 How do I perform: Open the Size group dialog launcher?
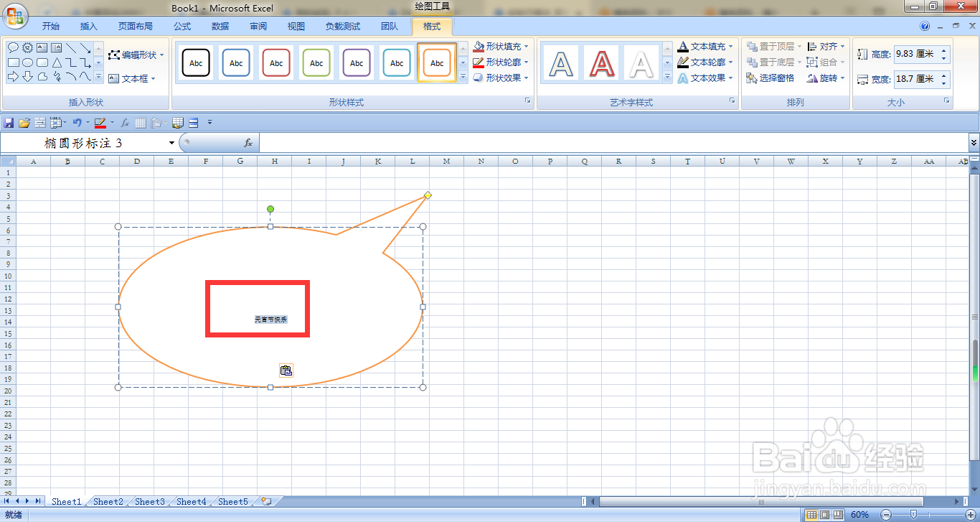pyautogui.click(x=946, y=101)
